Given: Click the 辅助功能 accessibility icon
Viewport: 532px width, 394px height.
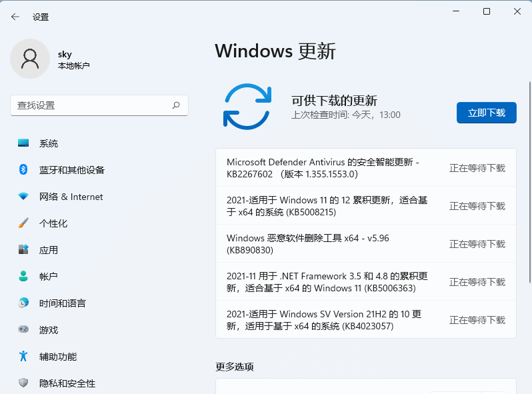Looking at the screenshot, I should tap(23, 357).
